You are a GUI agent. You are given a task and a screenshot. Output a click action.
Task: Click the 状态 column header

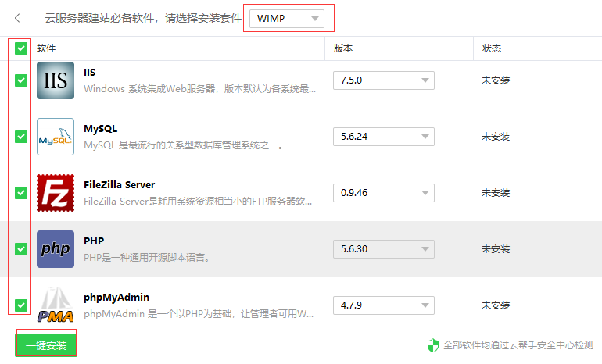(492, 48)
